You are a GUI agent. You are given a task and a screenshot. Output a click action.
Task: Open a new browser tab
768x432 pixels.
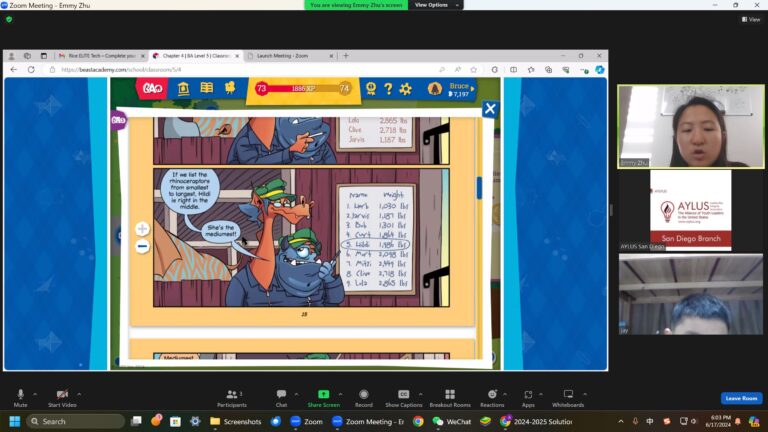click(346, 56)
